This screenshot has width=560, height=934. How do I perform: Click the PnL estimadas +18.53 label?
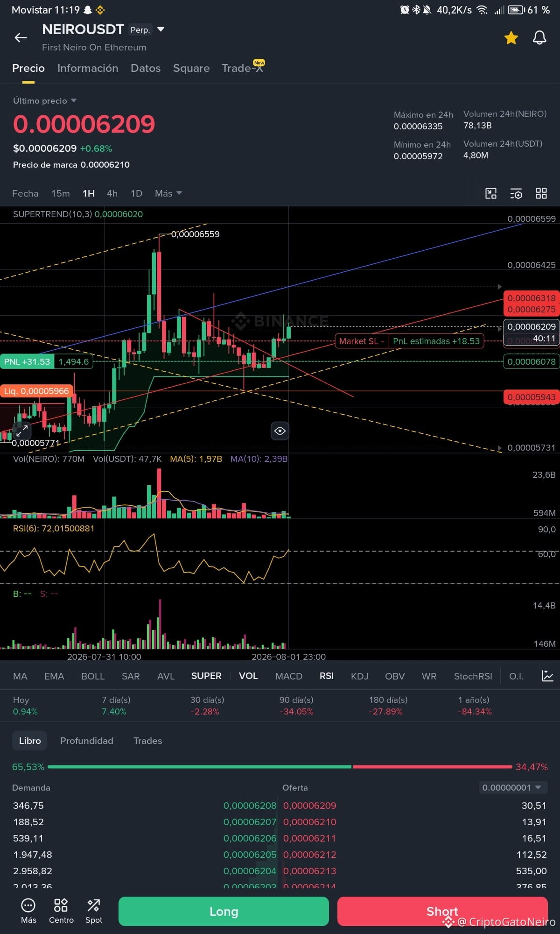(x=436, y=341)
